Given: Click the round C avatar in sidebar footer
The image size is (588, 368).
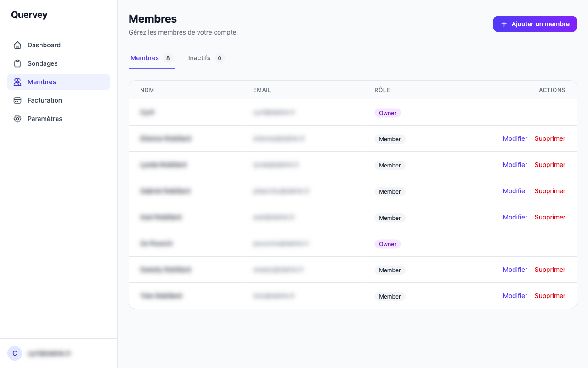Looking at the screenshot, I should pyautogui.click(x=15, y=353).
